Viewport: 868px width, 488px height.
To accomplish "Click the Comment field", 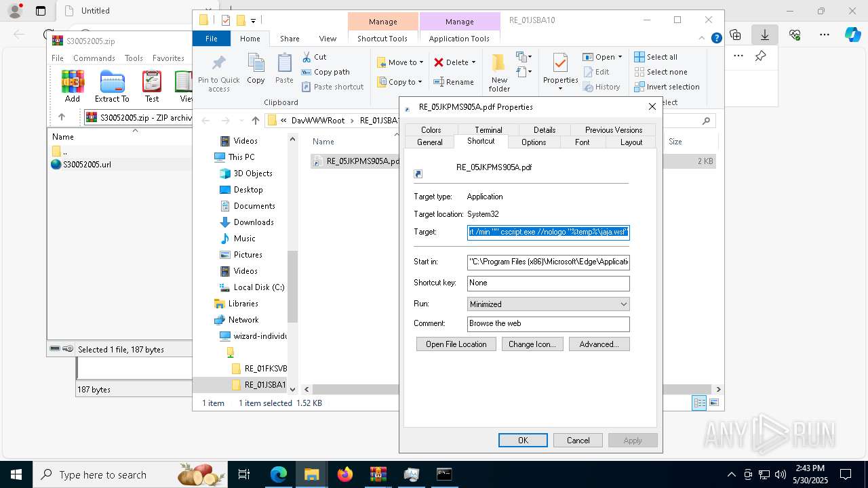I will pos(549,323).
